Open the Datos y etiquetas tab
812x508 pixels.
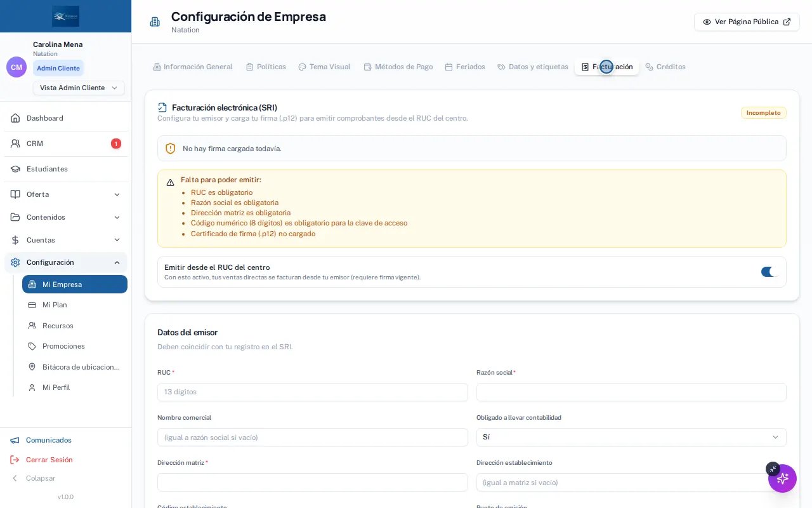(533, 67)
